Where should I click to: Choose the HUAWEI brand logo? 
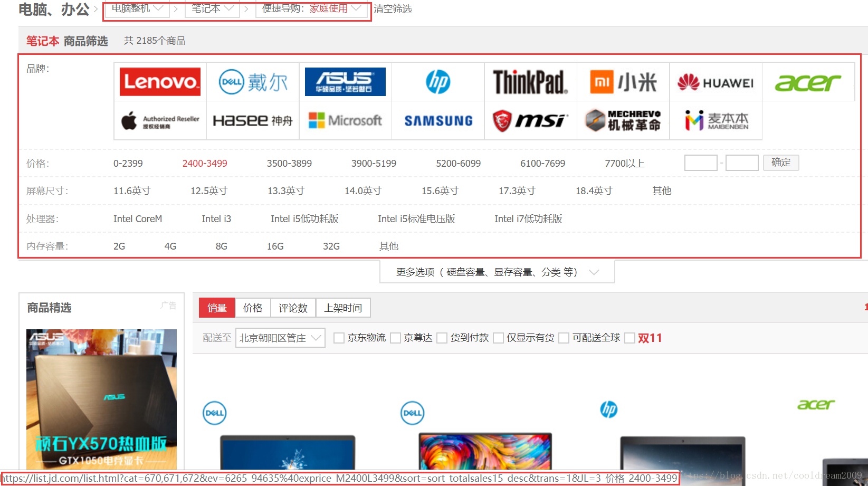coord(716,82)
